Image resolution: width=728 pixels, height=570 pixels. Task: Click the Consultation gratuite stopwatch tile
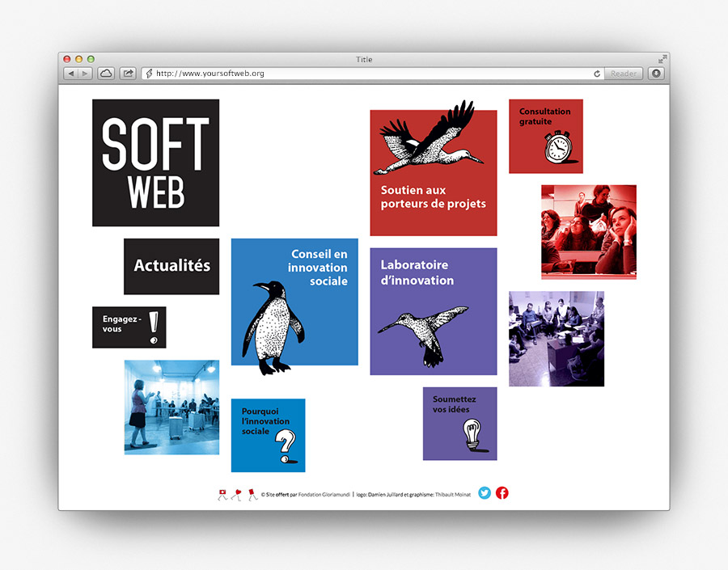(x=545, y=136)
